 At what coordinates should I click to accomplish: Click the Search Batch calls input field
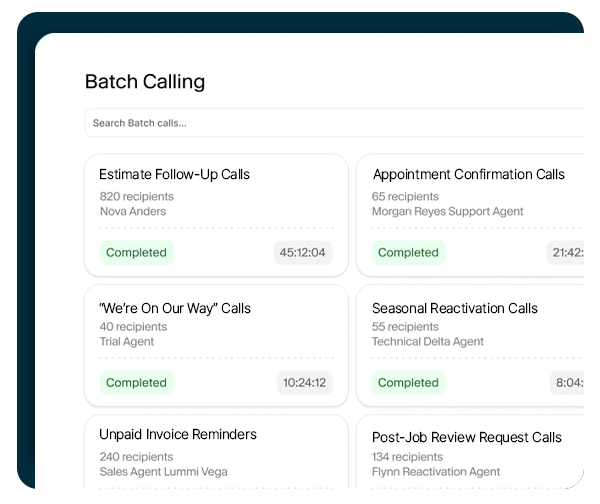[334, 123]
